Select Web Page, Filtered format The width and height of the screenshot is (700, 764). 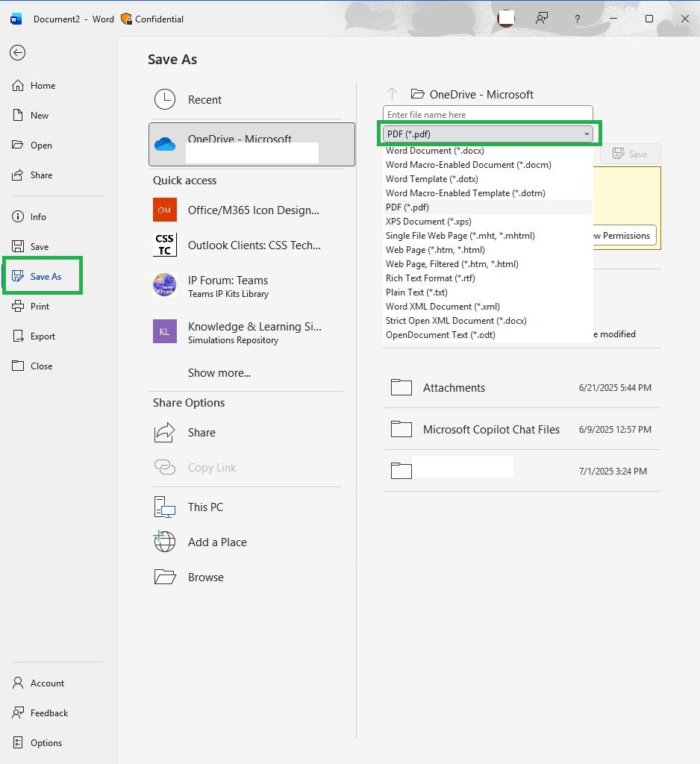[488, 263]
